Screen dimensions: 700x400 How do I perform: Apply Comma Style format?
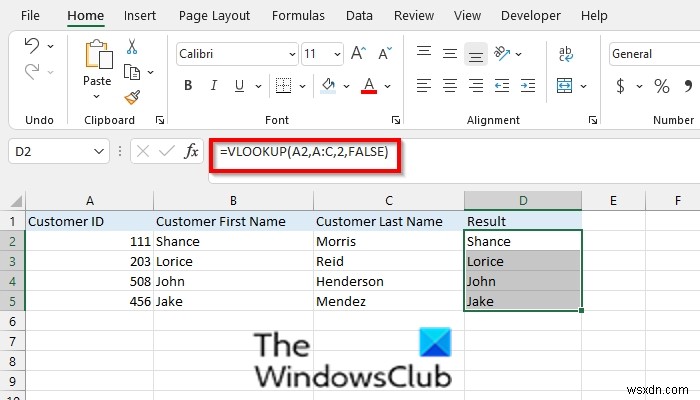pyautogui.click(x=688, y=86)
